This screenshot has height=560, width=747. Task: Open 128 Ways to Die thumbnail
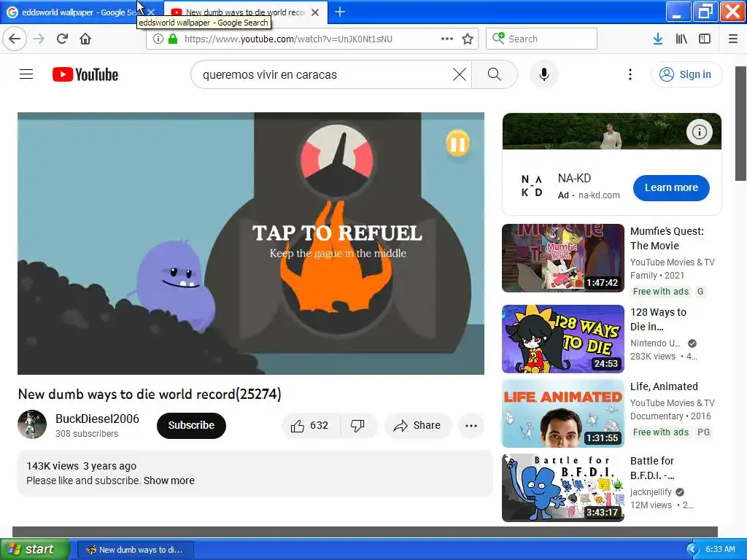click(x=563, y=338)
